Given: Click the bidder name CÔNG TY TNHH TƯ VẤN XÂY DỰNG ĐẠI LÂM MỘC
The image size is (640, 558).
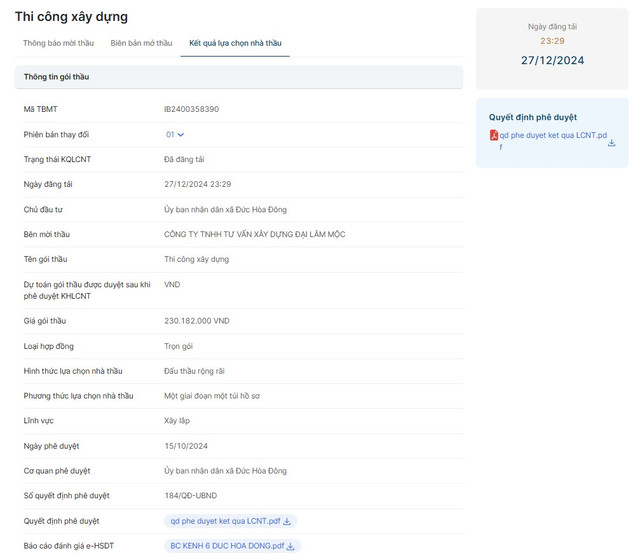Looking at the screenshot, I should [254, 234].
